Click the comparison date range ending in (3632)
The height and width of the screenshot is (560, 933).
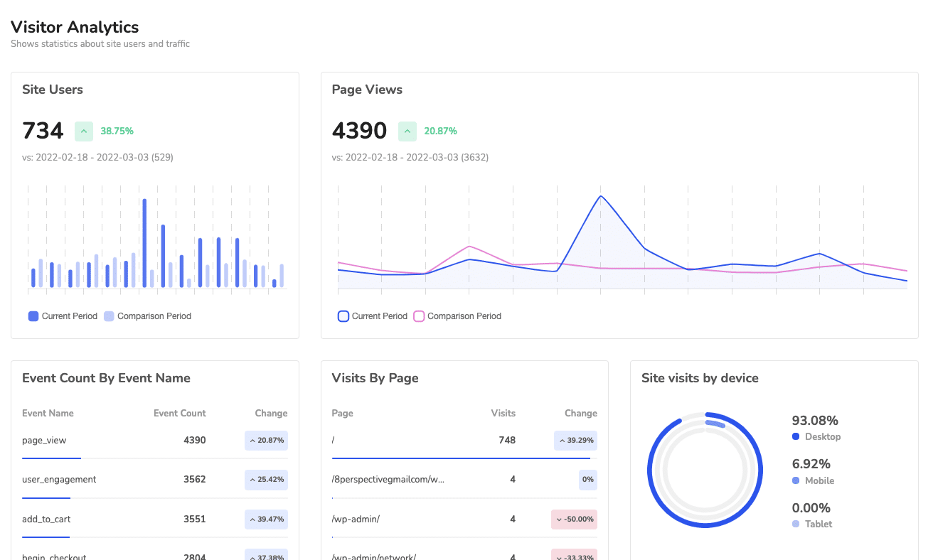410,157
